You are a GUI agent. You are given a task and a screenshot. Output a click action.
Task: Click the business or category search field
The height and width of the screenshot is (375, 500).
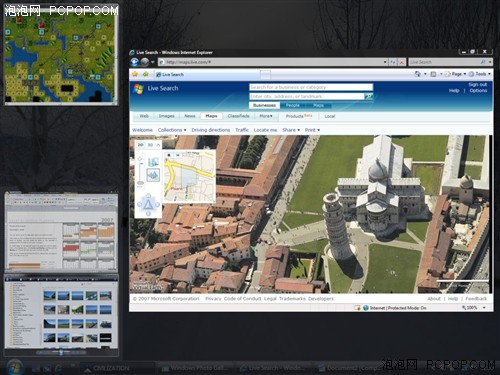311,87
